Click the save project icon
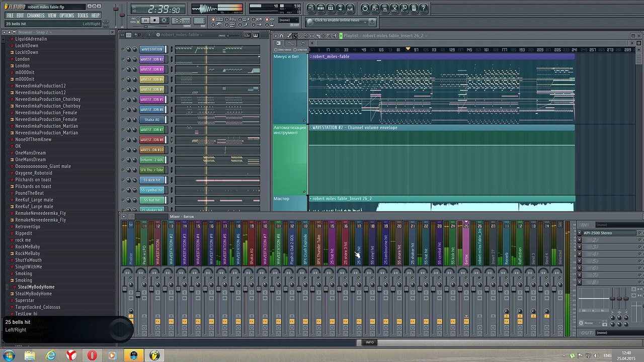This screenshot has width=644, height=362. pyautogui.click(x=375, y=9)
